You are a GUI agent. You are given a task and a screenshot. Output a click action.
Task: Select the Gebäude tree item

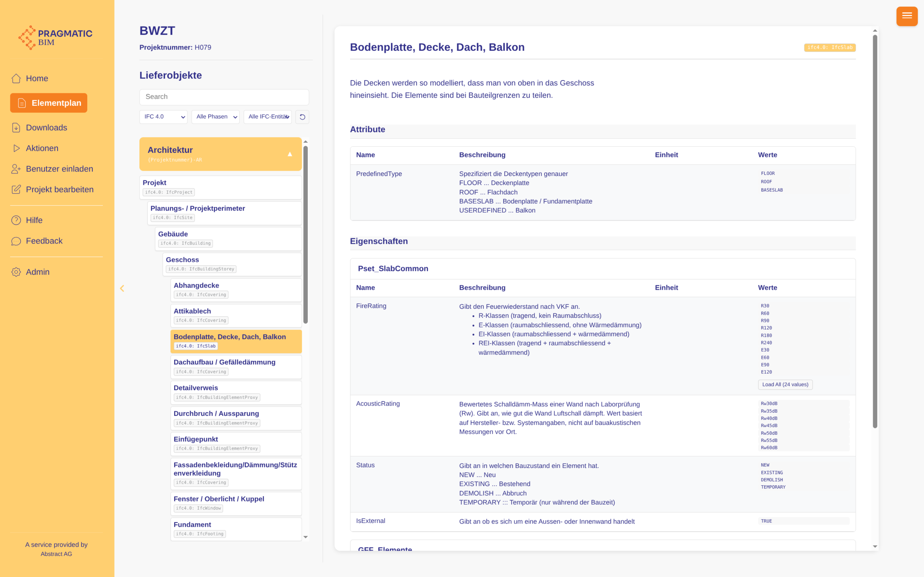coord(228,239)
